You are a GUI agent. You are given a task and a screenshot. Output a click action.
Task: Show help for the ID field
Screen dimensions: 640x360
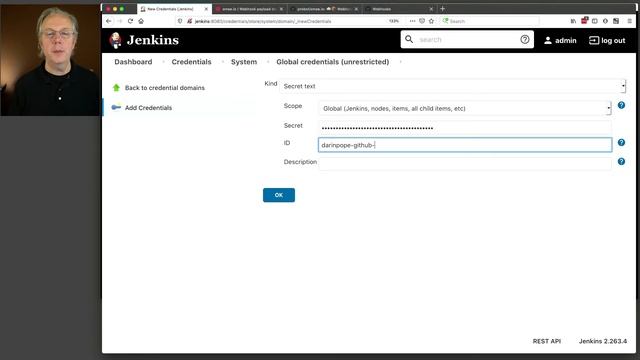[621, 142]
